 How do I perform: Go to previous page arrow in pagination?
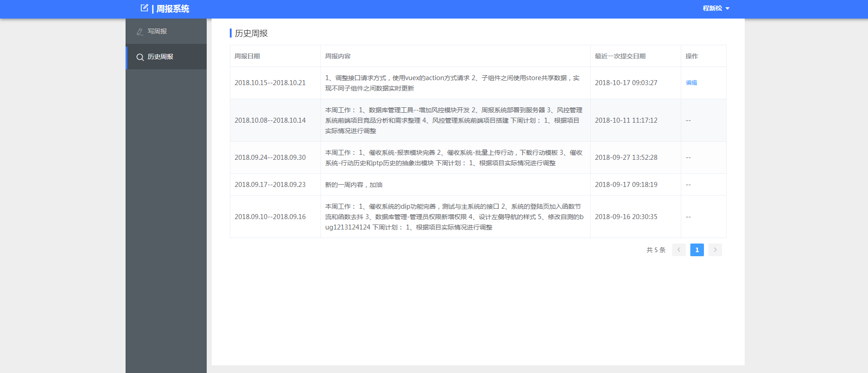(x=679, y=250)
